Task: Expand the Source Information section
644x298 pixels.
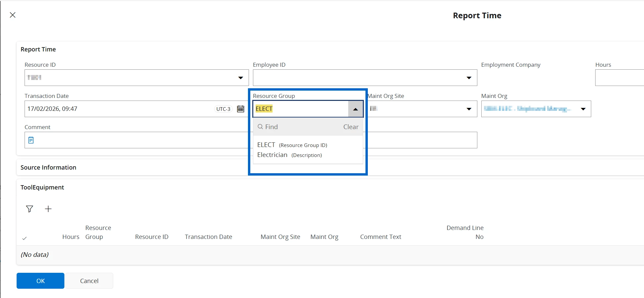Action: click(x=48, y=168)
